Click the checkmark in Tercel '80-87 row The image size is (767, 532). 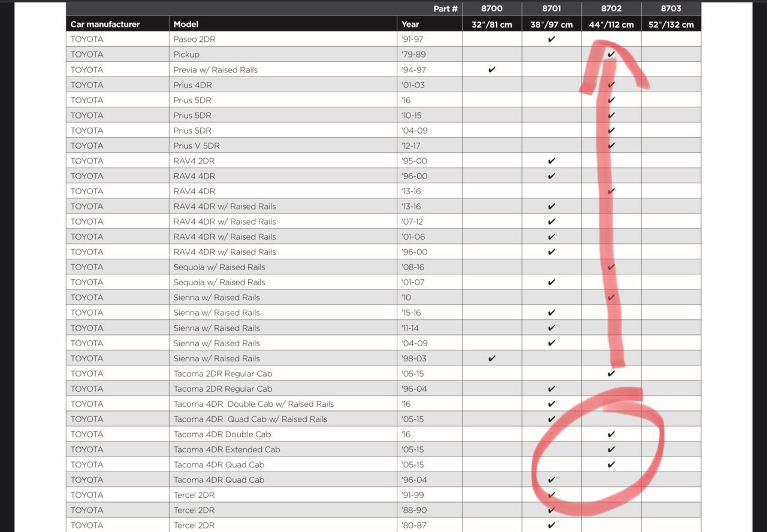tap(552, 525)
